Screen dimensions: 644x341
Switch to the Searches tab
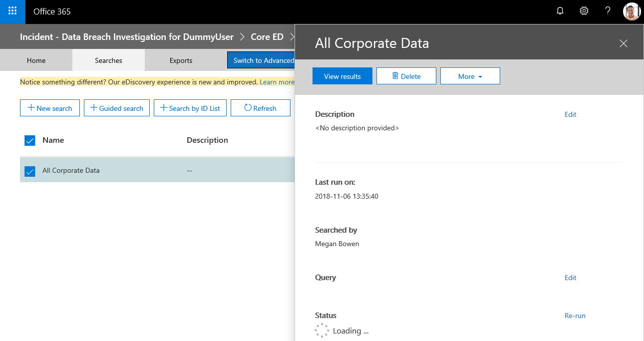108,60
